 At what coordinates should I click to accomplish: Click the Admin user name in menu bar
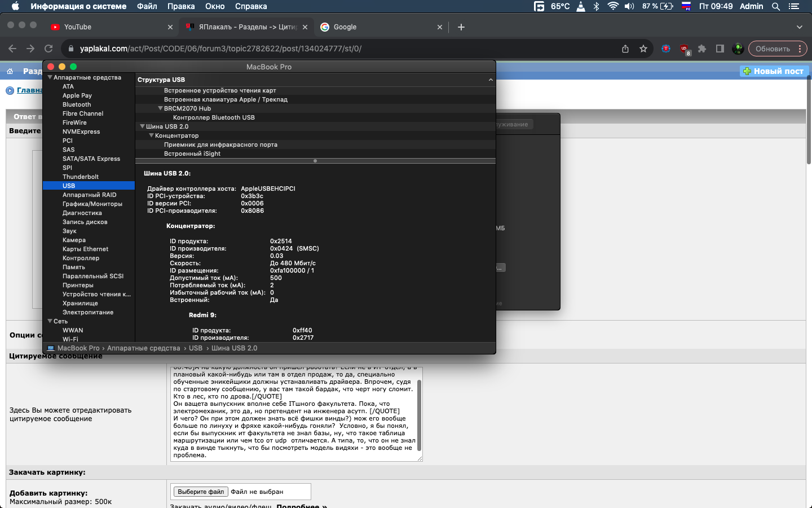pyautogui.click(x=751, y=6)
